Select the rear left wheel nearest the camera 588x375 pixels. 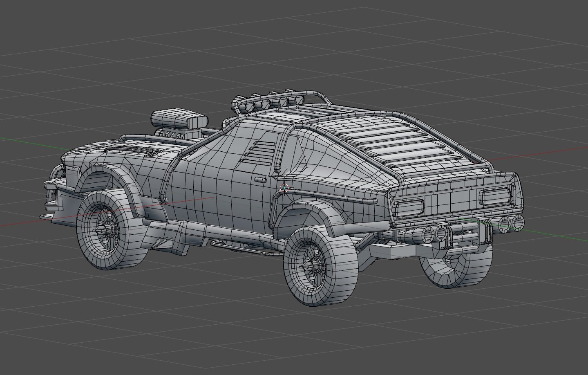[x=321, y=265]
